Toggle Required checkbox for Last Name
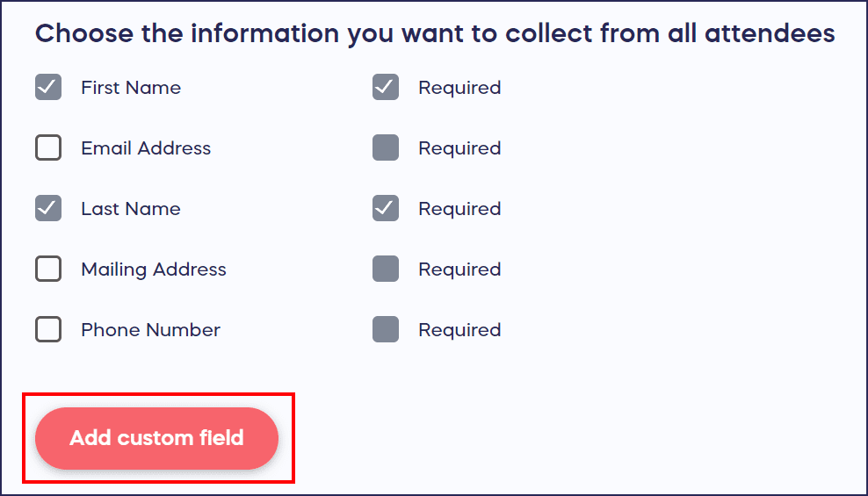 (386, 209)
